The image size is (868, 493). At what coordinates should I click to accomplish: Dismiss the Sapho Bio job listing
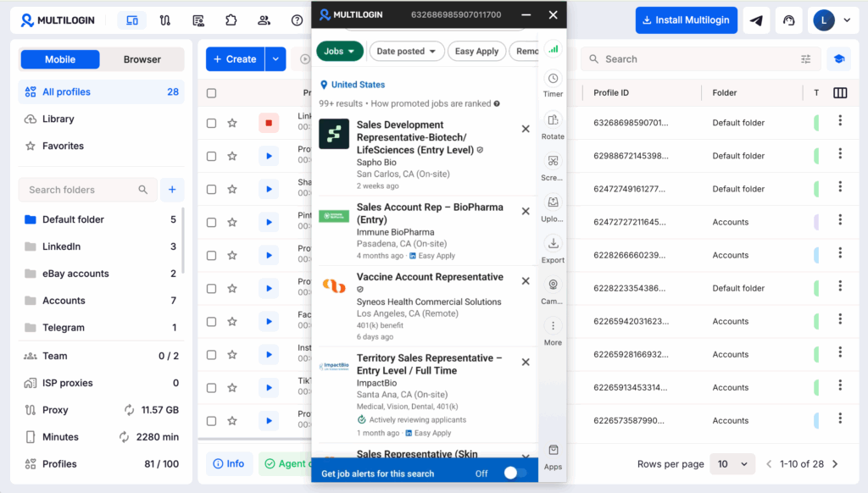[x=526, y=129]
